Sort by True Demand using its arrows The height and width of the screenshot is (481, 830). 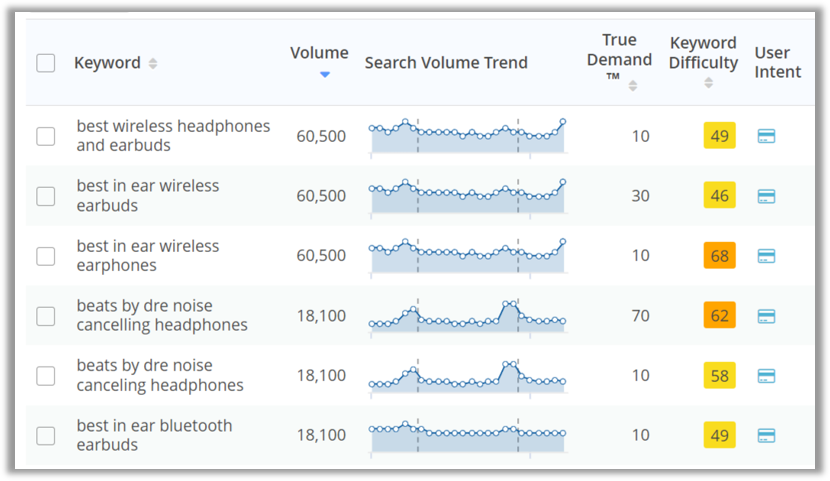coord(633,86)
